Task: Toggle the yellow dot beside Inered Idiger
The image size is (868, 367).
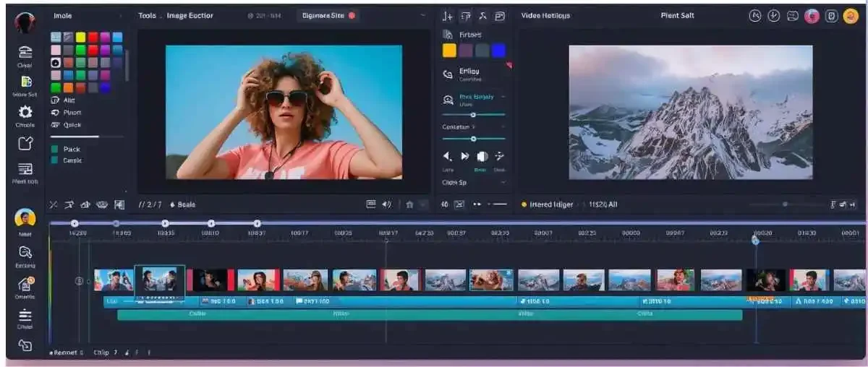Action: pyautogui.click(x=524, y=205)
